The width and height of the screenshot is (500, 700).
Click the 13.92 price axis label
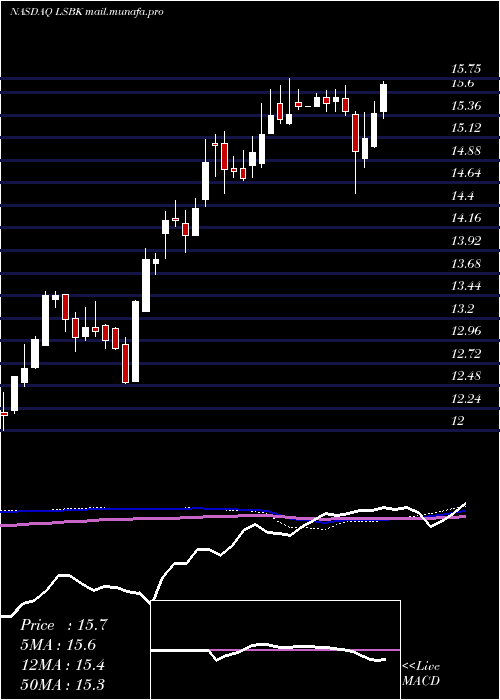pyautogui.click(x=466, y=241)
